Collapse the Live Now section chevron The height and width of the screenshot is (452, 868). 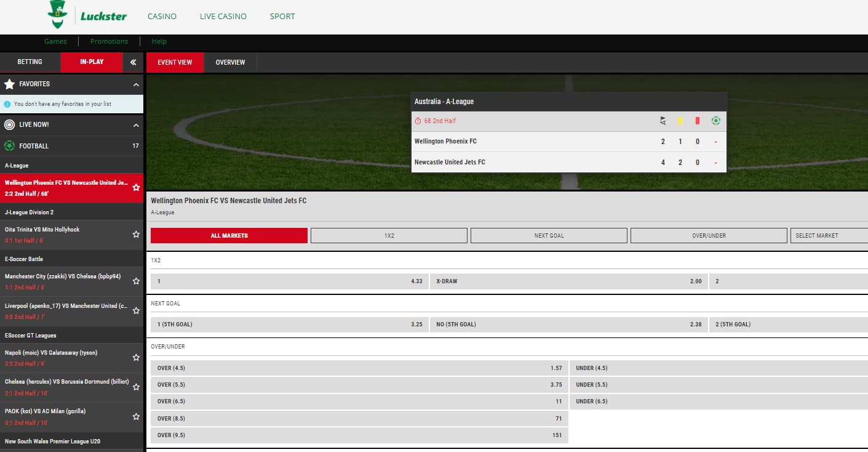coord(136,125)
